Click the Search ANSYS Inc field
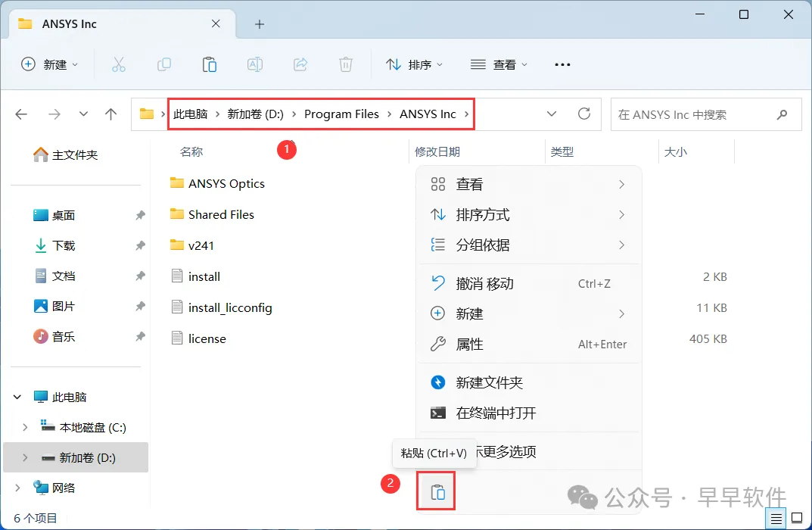Screen dimensions: 812x530 tap(706, 114)
